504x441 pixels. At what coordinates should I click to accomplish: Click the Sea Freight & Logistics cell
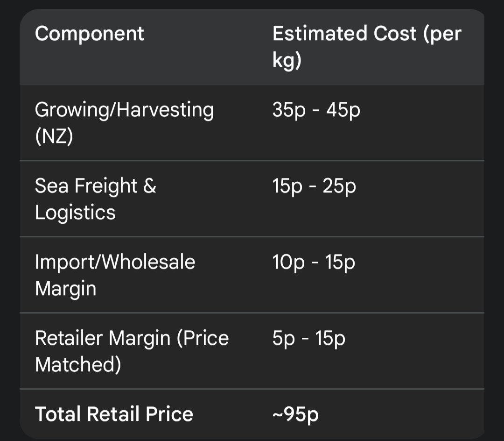pyautogui.click(x=96, y=199)
